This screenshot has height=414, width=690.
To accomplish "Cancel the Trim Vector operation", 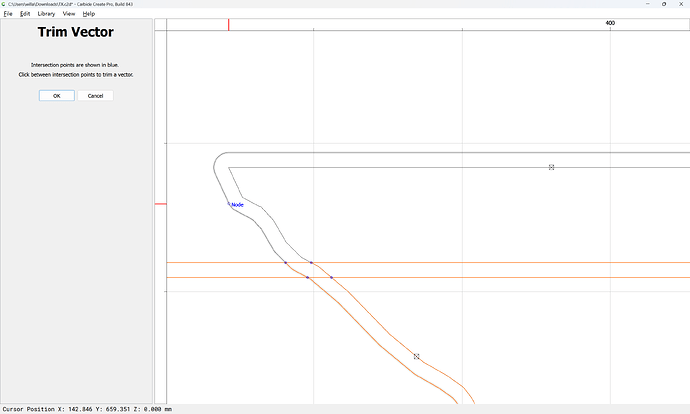I will [95, 95].
